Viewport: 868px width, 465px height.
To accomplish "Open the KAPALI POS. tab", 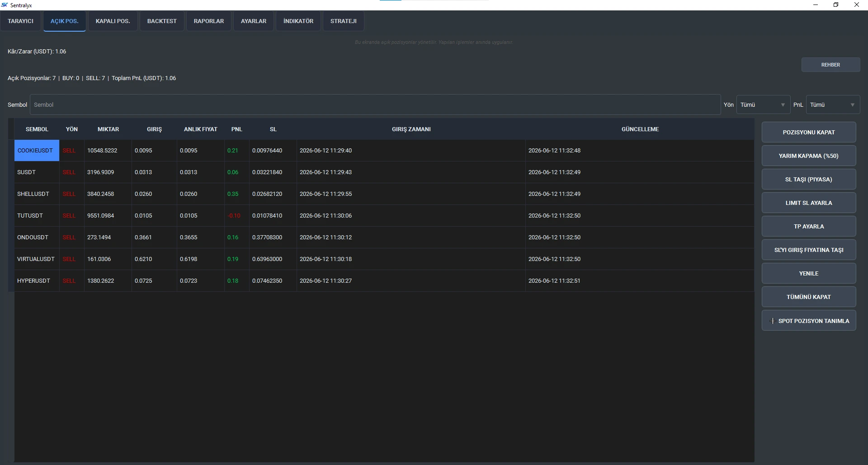I will (x=113, y=21).
